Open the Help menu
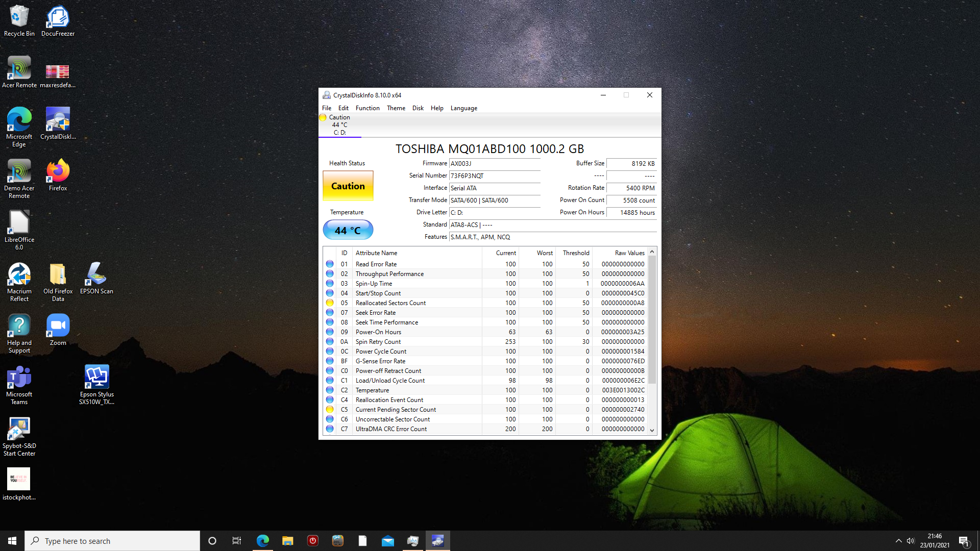The image size is (980, 551). coord(437,108)
